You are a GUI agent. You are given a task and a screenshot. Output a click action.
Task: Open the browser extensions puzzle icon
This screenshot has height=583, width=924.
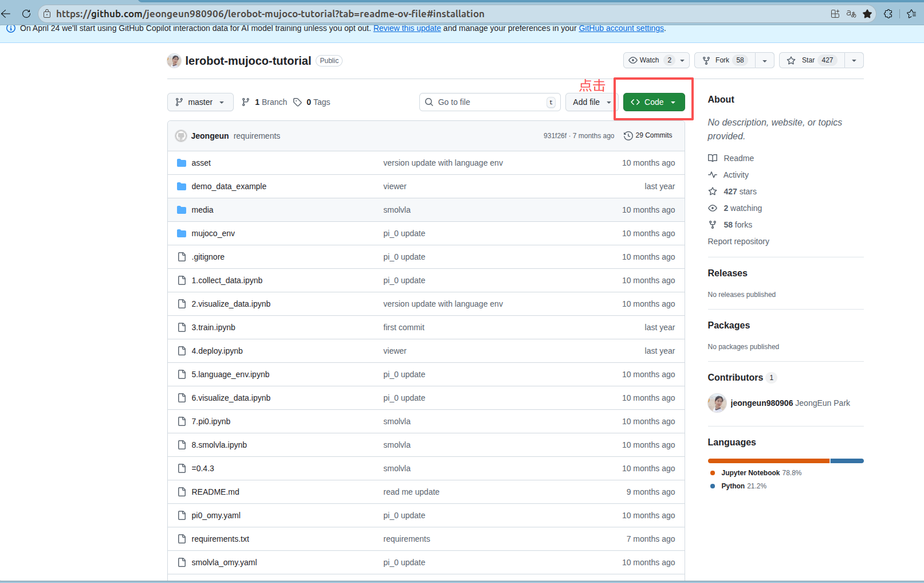coord(888,14)
